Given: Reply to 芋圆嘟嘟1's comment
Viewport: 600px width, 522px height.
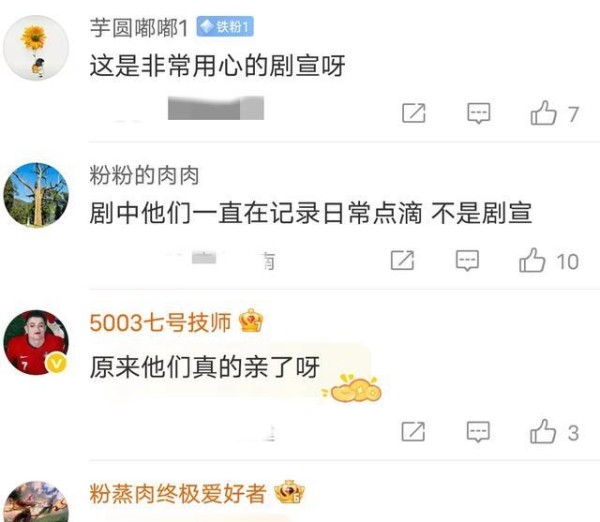Looking at the screenshot, I should 479,113.
